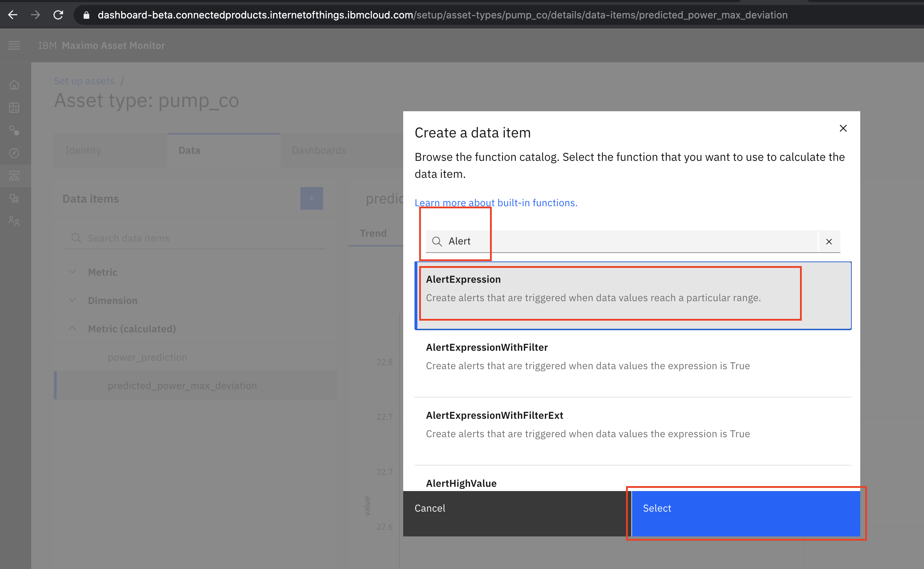Select the set up assets sidebar icon
The image size is (924, 569).
tap(14, 176)
